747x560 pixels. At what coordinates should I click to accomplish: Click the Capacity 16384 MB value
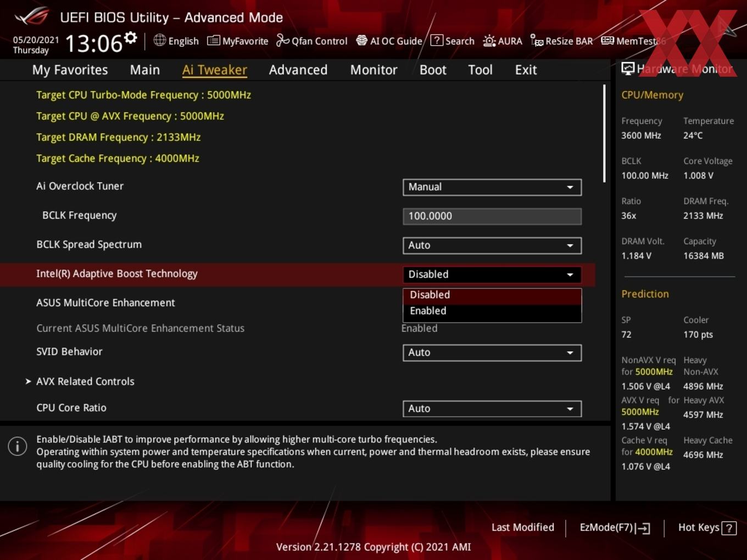click(704, 256)
